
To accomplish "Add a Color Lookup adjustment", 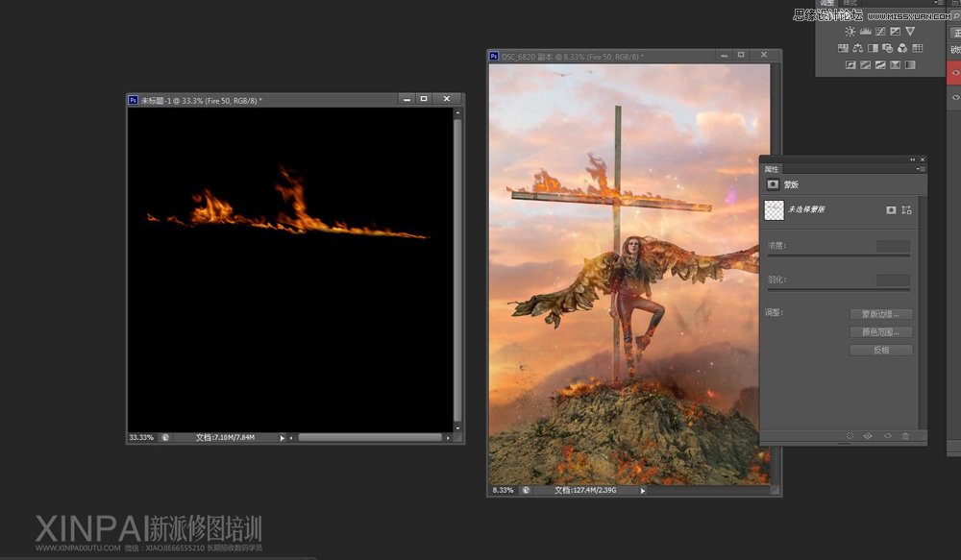I will (x=918, y=48).
